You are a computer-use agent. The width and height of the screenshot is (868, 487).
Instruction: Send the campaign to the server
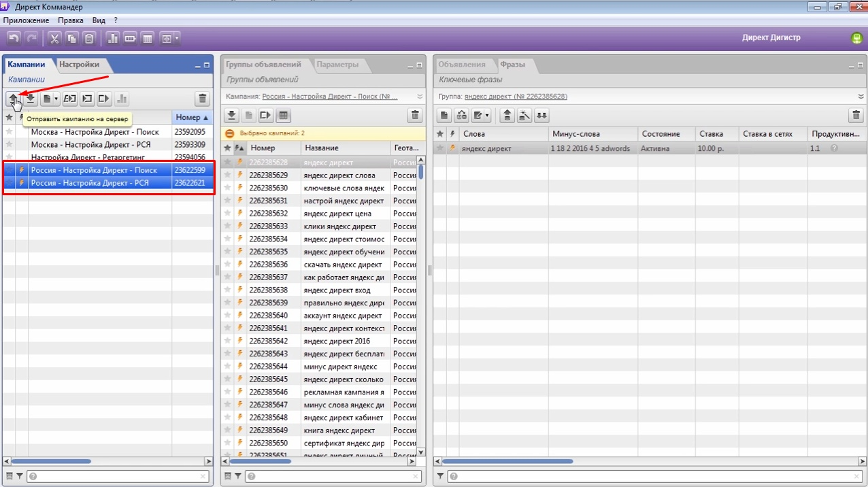pyautogui.click(x=14, y=99)
